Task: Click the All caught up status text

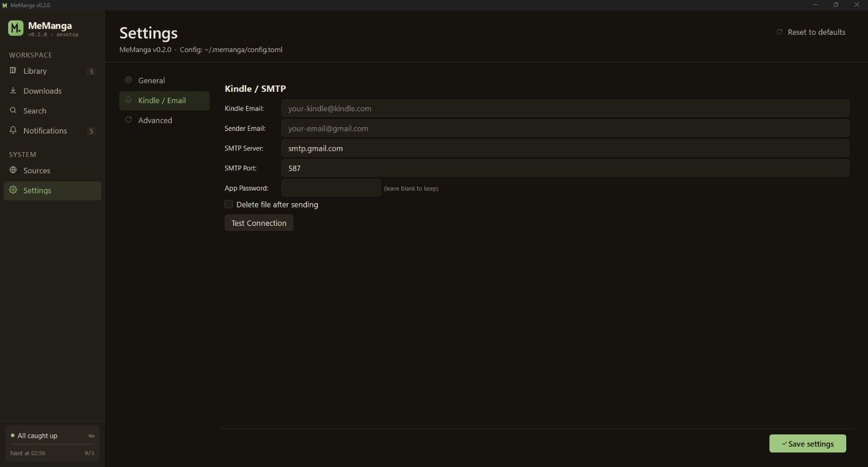Action: pyautogui.click(x=37, y=436)
